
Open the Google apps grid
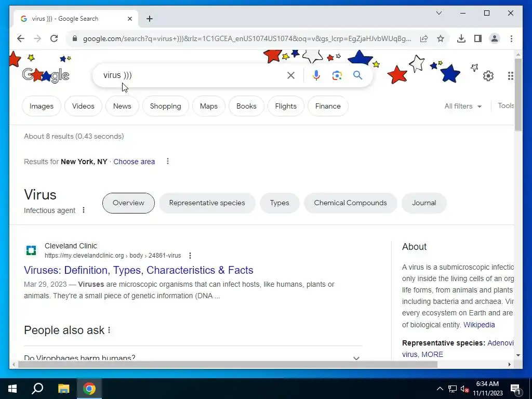(510, 76)
